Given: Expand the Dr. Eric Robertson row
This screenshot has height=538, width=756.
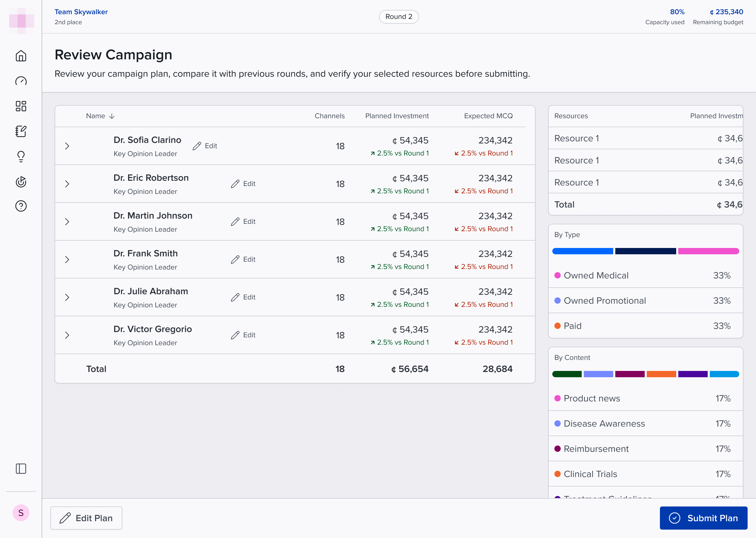Looking at the screenshot, I should point(67,184).
